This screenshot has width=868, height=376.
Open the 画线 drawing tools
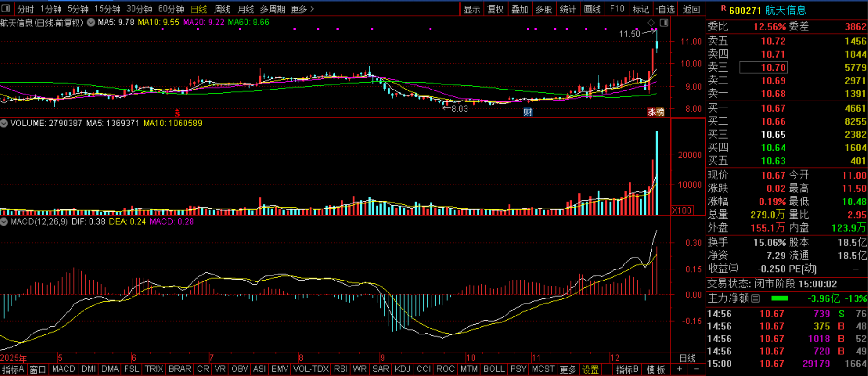tap(592, 9)
